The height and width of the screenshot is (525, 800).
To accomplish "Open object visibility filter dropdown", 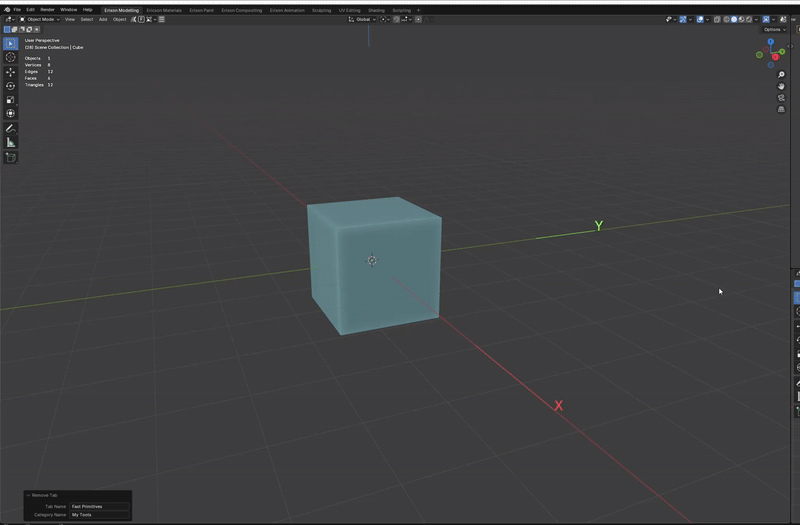I will point(671,19).
